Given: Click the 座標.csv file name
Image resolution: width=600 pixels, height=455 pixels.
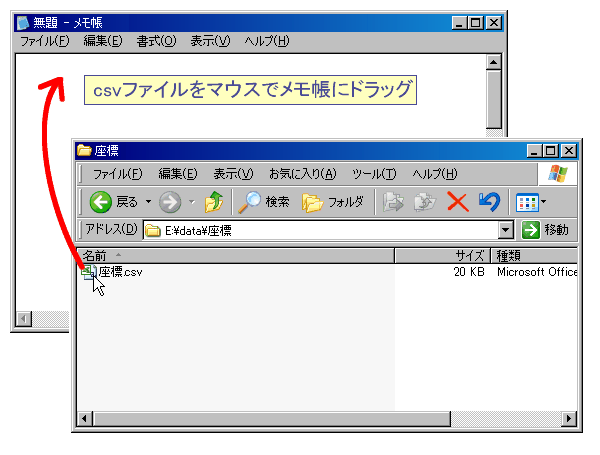Looking at the screenshot, I should pos(121,272).
